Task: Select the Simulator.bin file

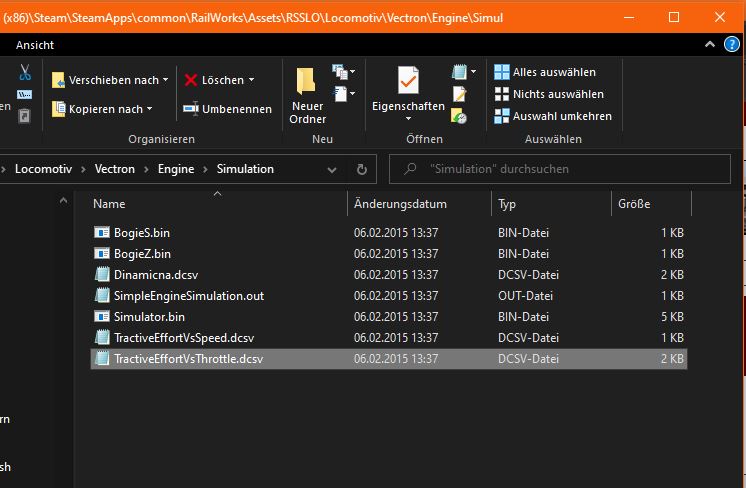Action: point(389,316)
